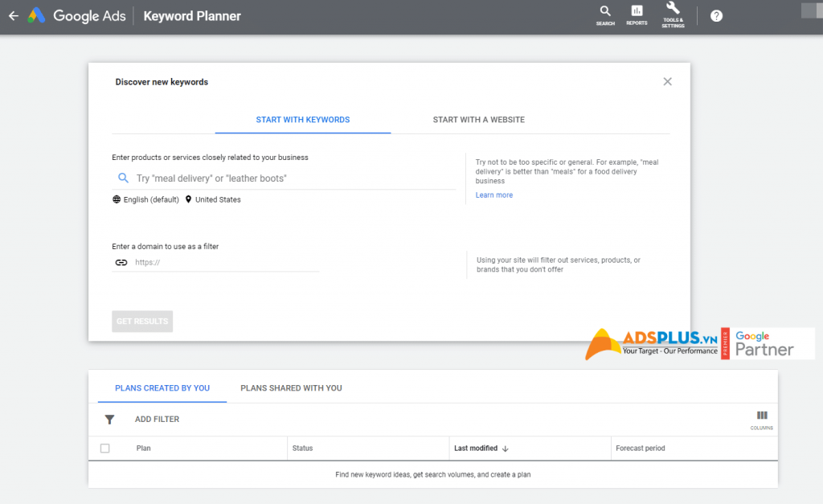The image size is (823, 504).
Task: Click the link chain icon
Action: click(121, 263)
